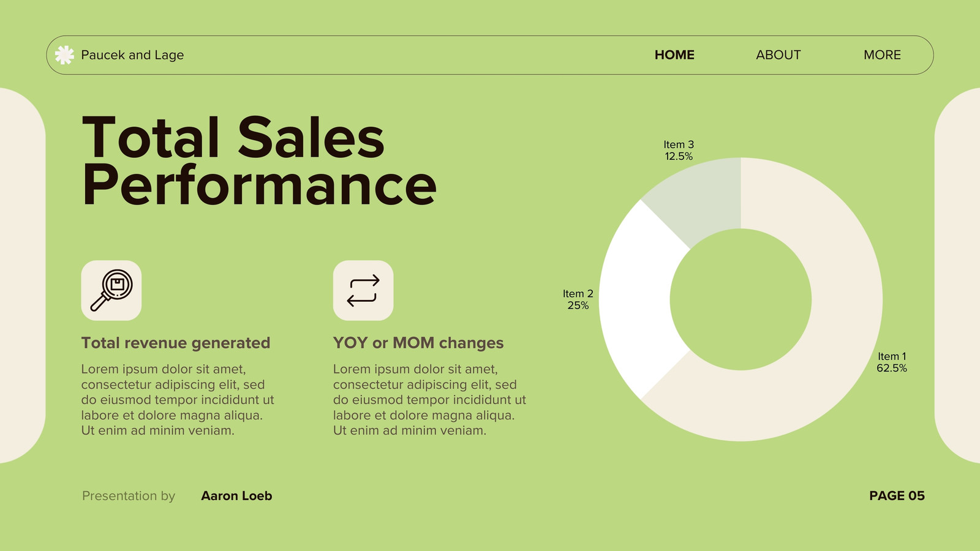Image resolution: width=980 pixels, height=551 pixels.
Task: Click the green center of the donut chart
Action: pos(741,299)
